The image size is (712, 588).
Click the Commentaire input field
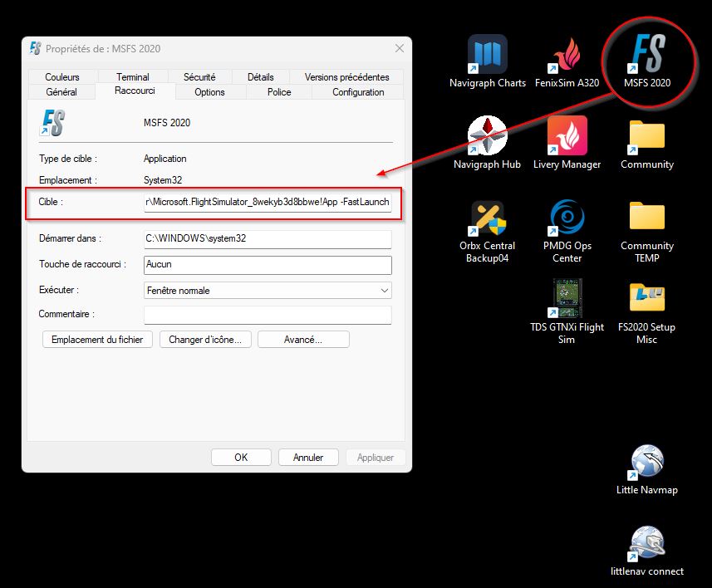click(x=268, y=315)
